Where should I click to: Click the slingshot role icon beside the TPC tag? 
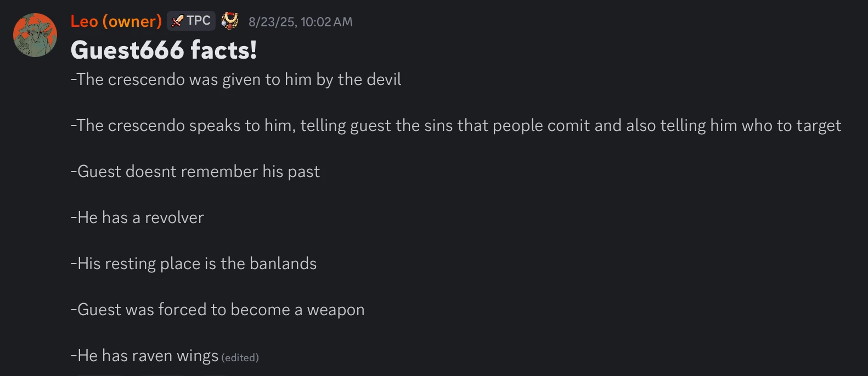(x=229, y=21)
